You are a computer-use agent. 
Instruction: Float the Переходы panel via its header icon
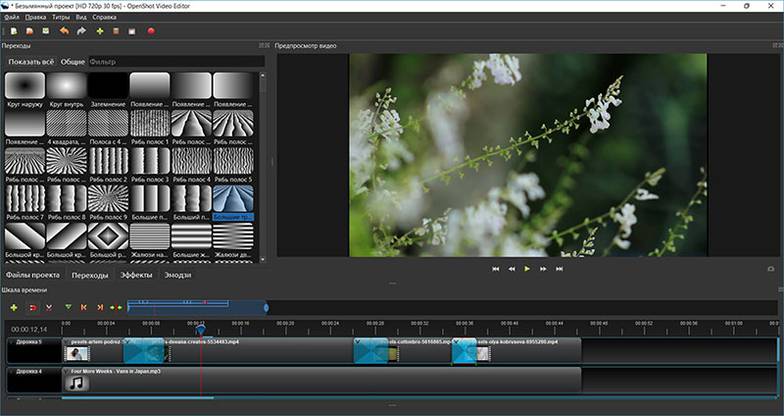click(x=264, y=46)
